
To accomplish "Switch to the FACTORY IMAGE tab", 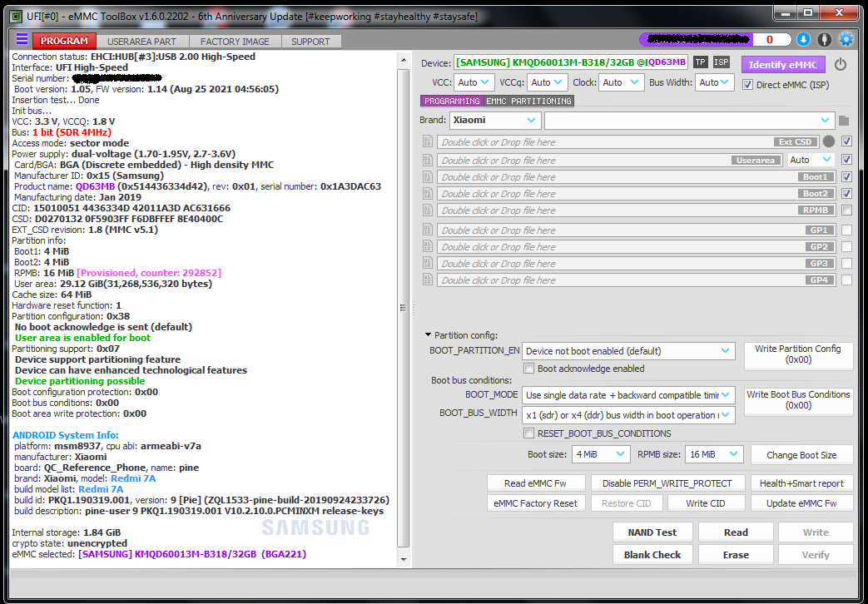I will [x=235, y=42].
